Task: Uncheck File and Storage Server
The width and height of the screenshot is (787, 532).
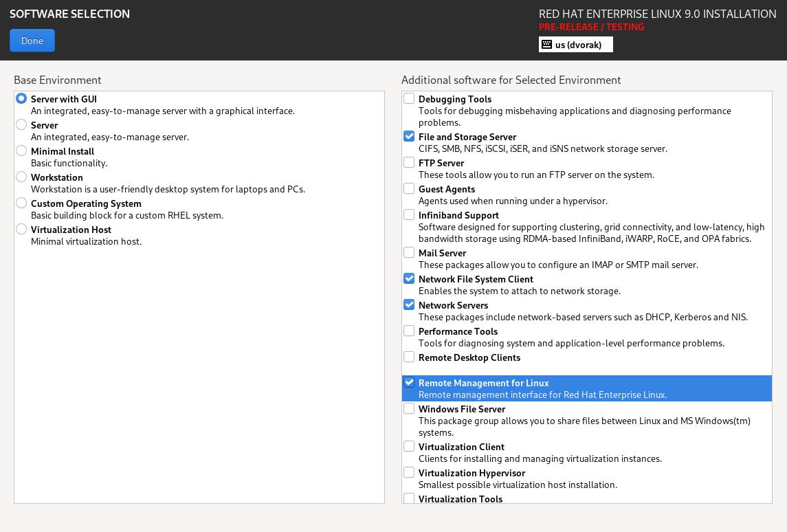Action: (x=409, y=136)
